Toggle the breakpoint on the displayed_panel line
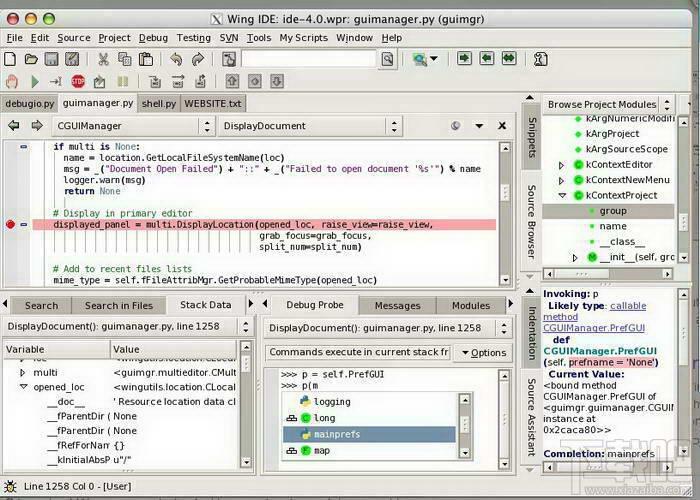 click(x=11, y=225)
